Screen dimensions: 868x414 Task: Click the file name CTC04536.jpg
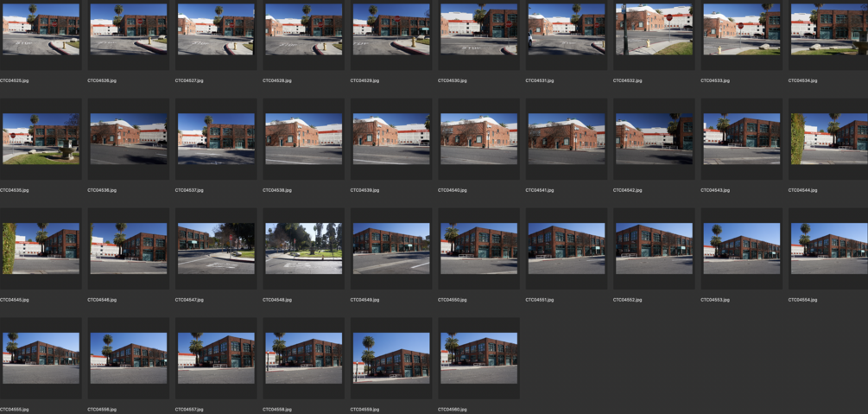[102, 190]
